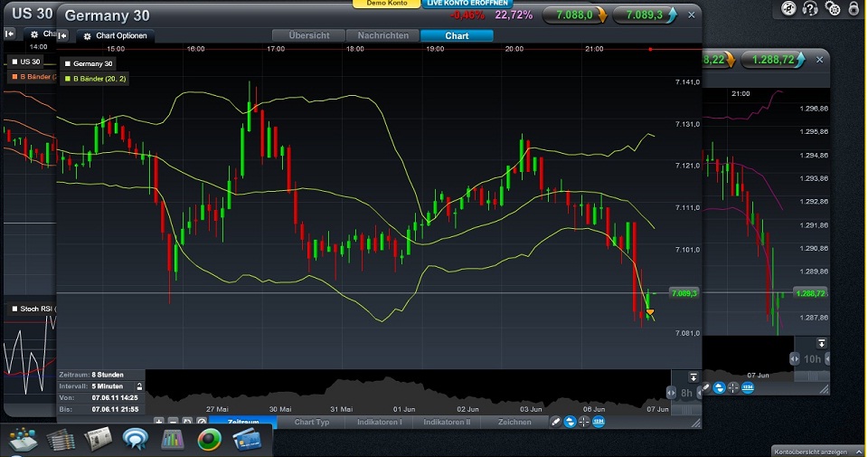Open the credit cards dock icon
This screenshot has width=868, height=457.
point(247,441)
